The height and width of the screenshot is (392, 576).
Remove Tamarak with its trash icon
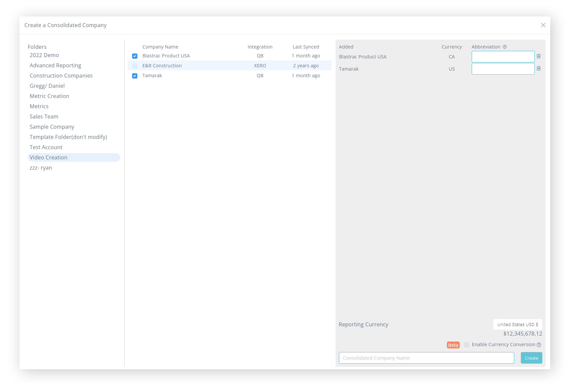coord(539,69)
